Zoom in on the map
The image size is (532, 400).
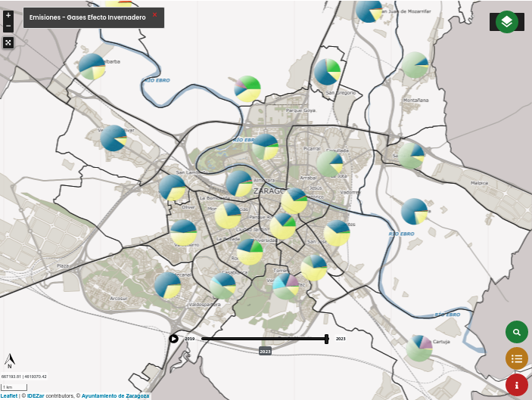pyautogui.click(x=8, y=15)
